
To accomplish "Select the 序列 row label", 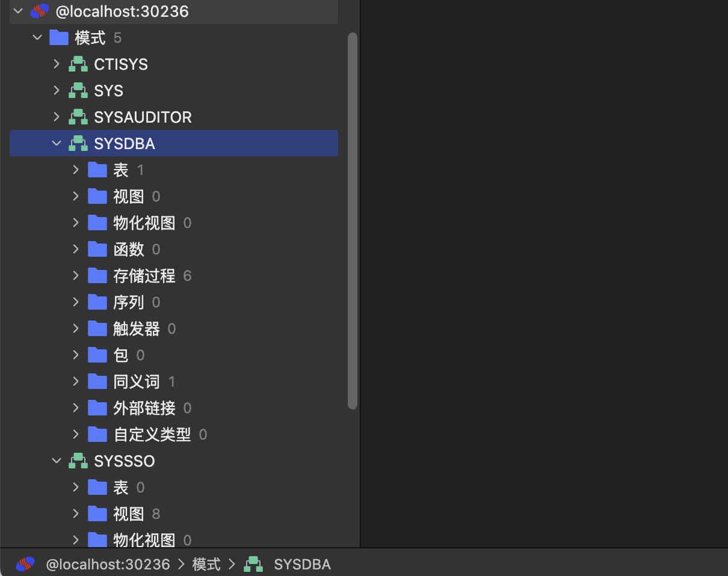I will 129,302.
